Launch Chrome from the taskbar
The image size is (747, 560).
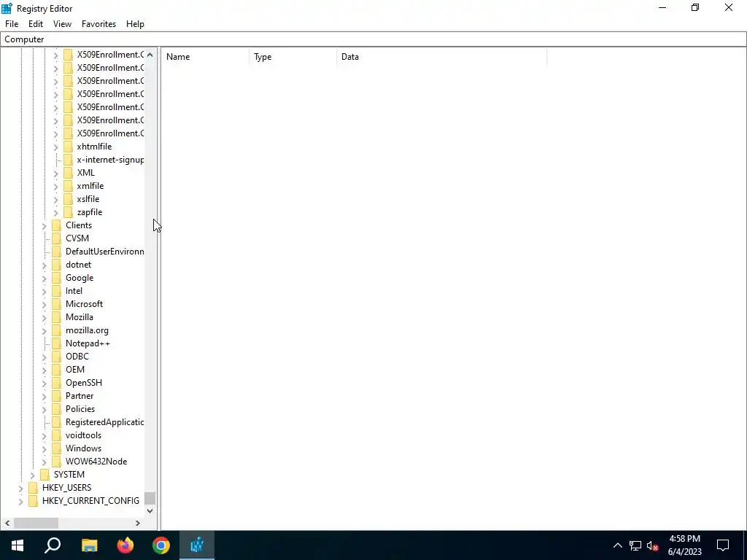click(x=161, y=545)
